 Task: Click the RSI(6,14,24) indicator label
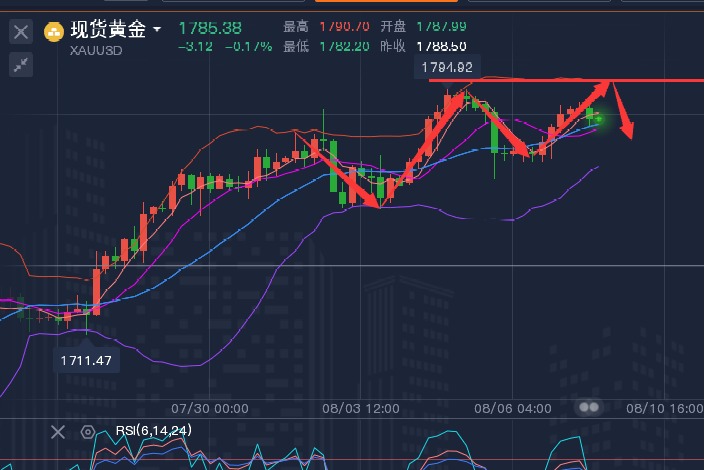[x=151, y=431]
